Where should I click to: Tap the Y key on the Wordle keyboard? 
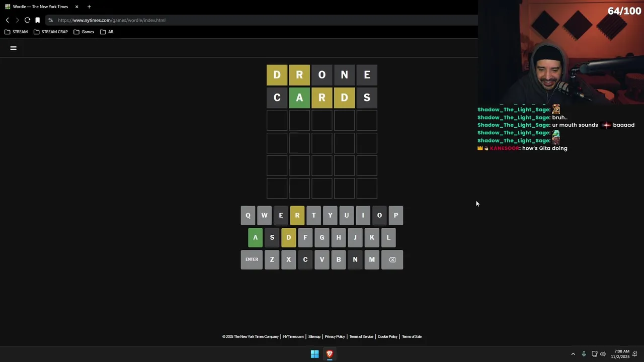click(x=330, y=215)
